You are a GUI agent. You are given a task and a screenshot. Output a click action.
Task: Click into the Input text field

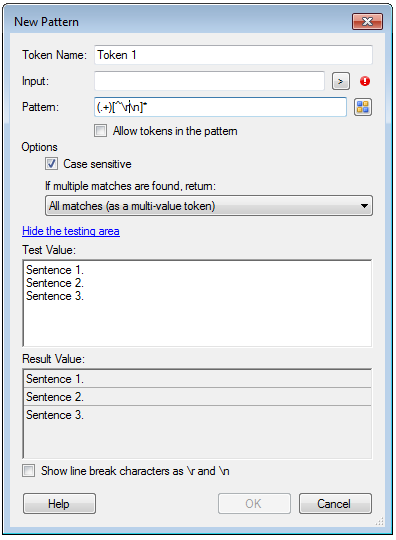(x=209, y=81)
